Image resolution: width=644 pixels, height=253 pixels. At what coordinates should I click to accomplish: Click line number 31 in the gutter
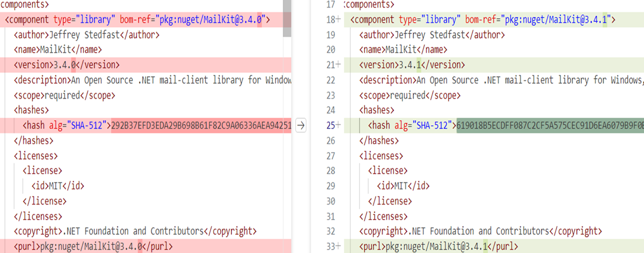331,216
